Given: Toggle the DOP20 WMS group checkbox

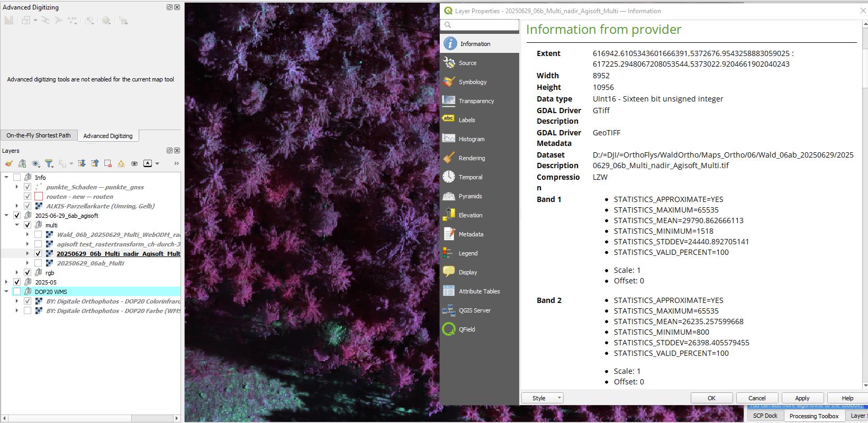Looking at the screenshot, I should pos(17,292).
